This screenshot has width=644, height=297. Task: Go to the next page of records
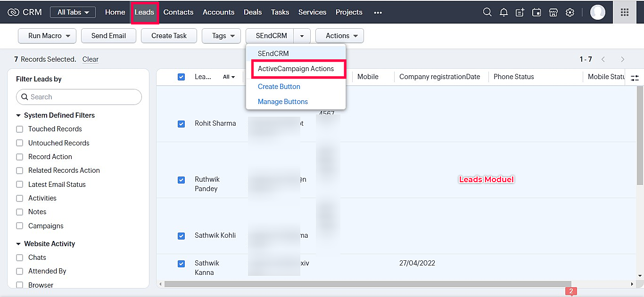[623, 59]
